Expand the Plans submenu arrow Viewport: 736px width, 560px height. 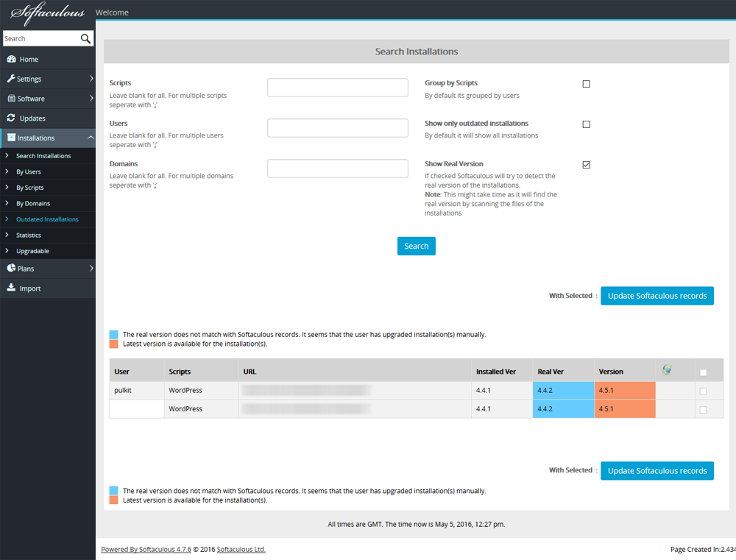point(91,268)
